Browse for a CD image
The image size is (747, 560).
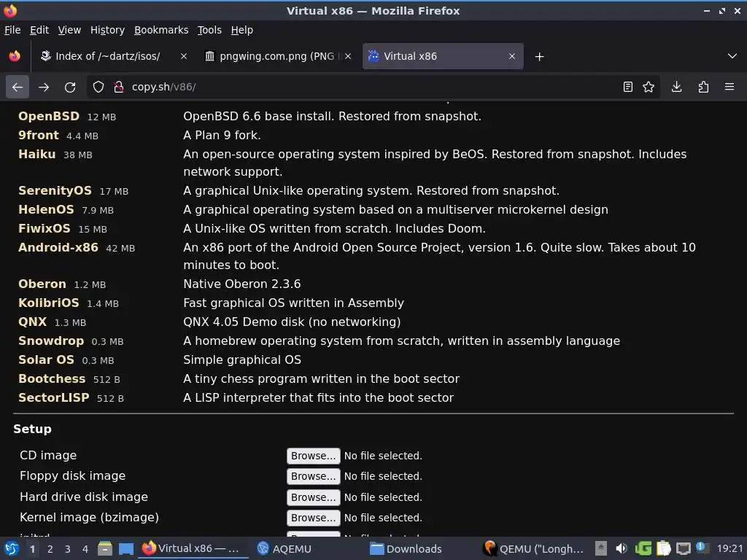313,456
